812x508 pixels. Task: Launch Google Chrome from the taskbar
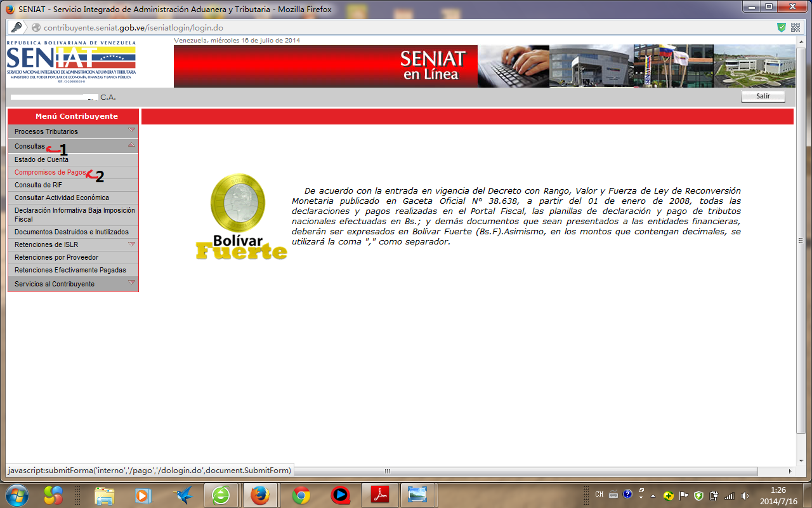point(301,495)
